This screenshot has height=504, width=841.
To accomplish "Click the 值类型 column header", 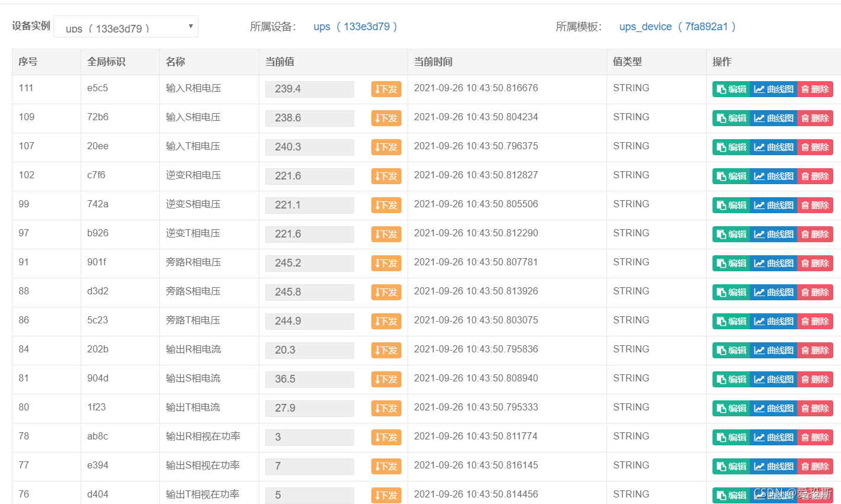I will point(656,62).
